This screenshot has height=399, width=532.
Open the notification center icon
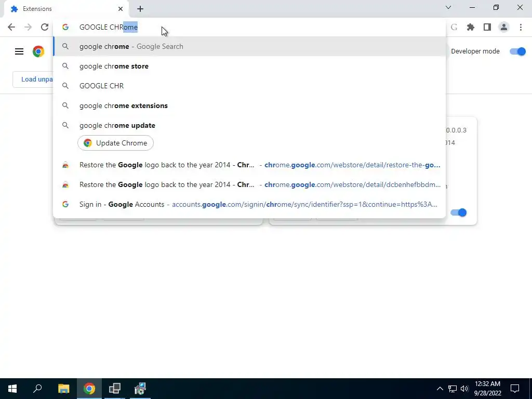[515, 389]
